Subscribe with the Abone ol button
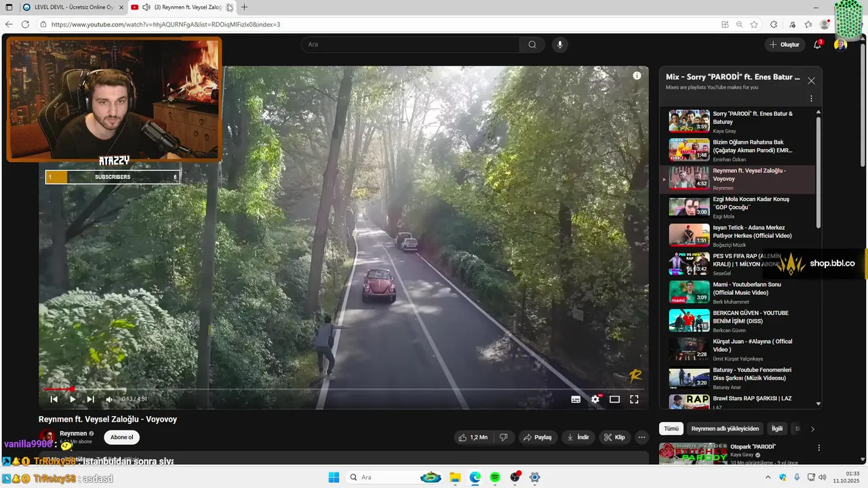Screen dimensions: 868x488 point(122,437)
